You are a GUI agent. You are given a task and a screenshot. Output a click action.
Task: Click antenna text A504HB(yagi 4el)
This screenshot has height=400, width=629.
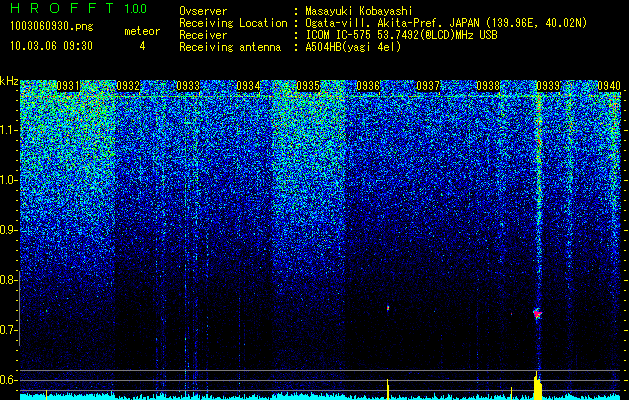tap(353, 47)
